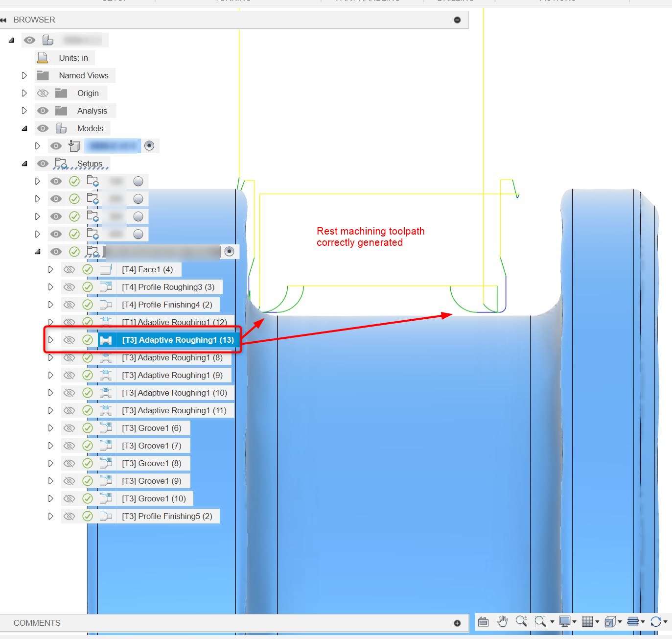The image size is (672, 639).
Task: Click the Groove1 (6) operation icon
Action: click(106, 428)
